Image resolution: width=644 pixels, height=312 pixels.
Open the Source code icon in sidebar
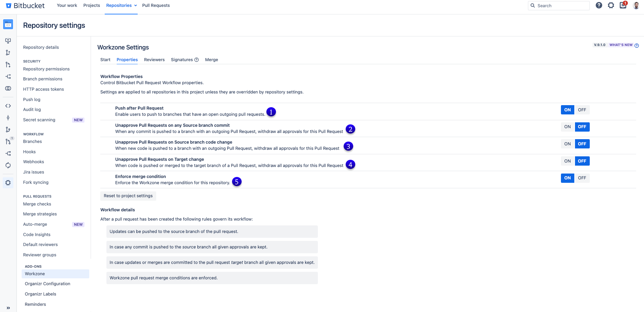pyautogui.click(x=8, y=106)
